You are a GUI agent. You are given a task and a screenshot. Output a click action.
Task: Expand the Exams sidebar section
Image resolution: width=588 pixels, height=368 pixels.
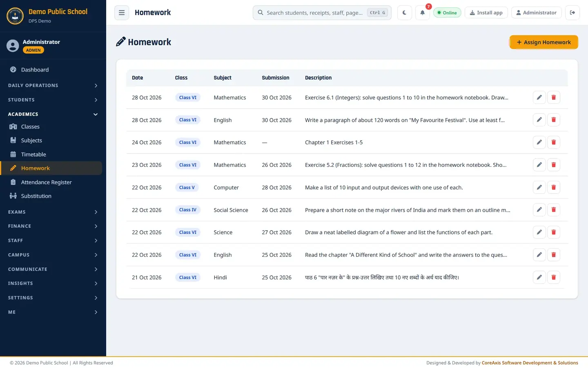(x=53, y=212)
